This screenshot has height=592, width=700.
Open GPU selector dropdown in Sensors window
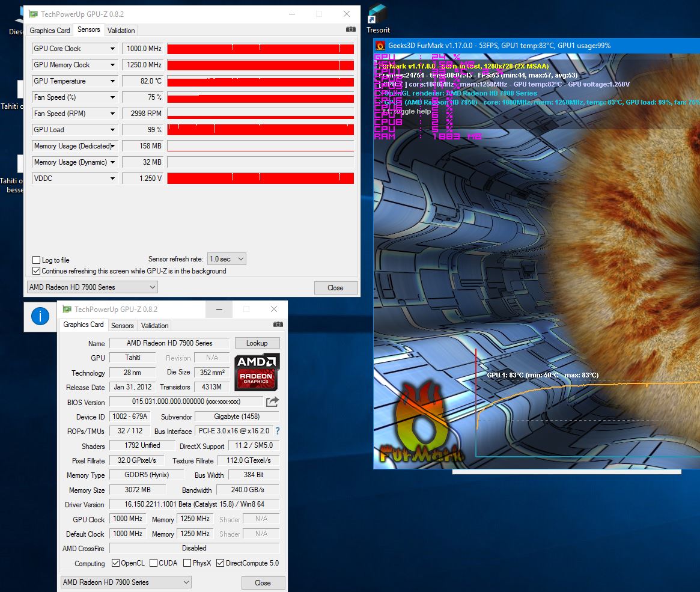(93, 287)
